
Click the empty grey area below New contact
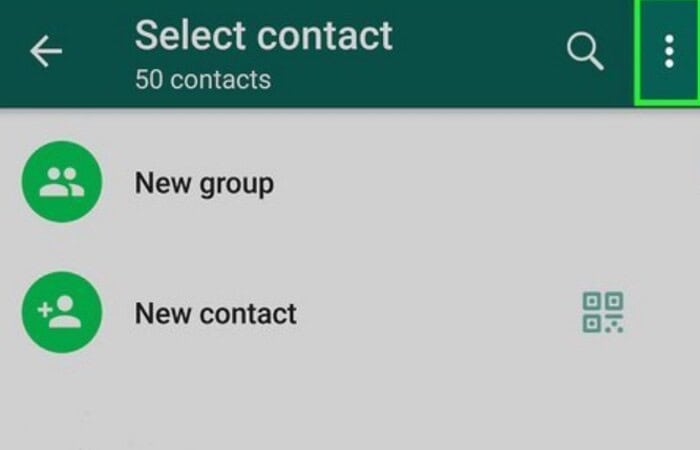click(x=350, y=402)
